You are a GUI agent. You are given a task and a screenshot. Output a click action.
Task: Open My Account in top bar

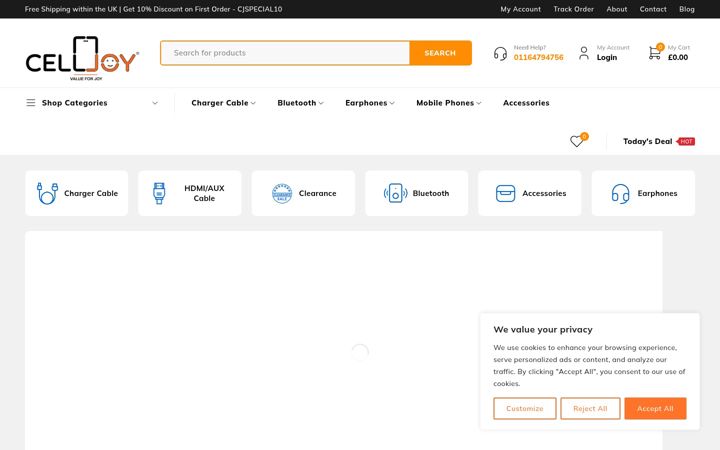pos(520,9)
